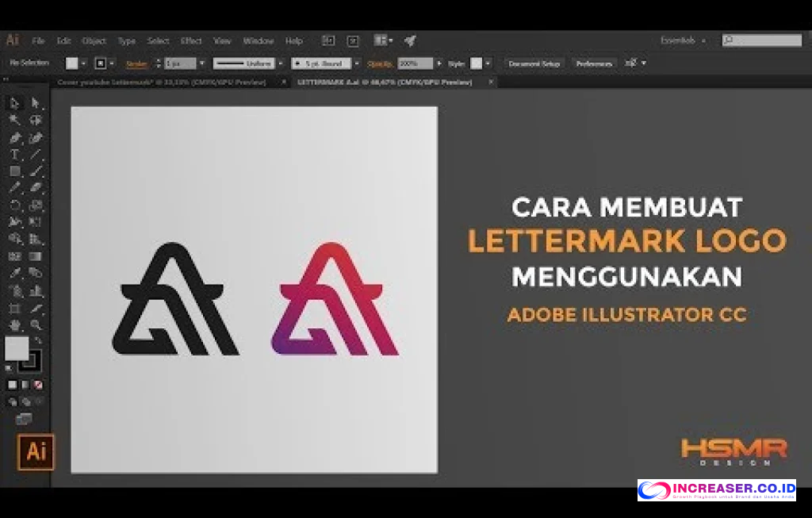812x518 pixels.
Task: Open the Uniform variable width profile dropdown
Action: point(281,63)
